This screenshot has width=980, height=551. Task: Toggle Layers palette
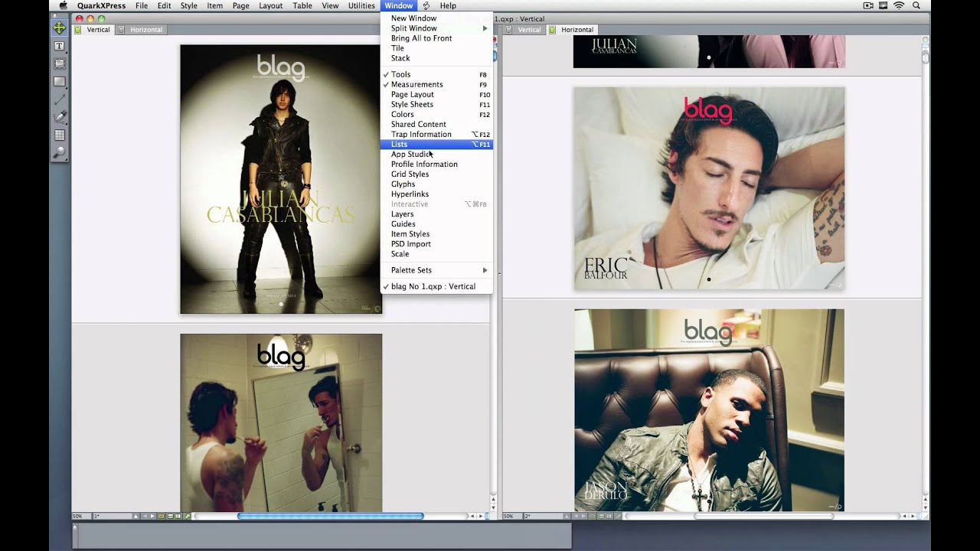tap(436, 214)
